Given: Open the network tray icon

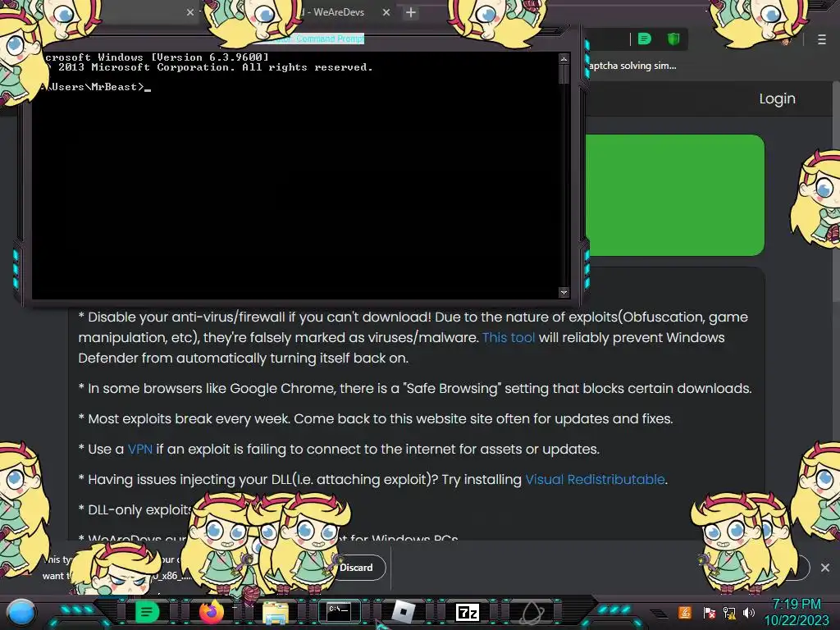Looking at the screenshot, I should pyautogui.click(x=729, y=612).
